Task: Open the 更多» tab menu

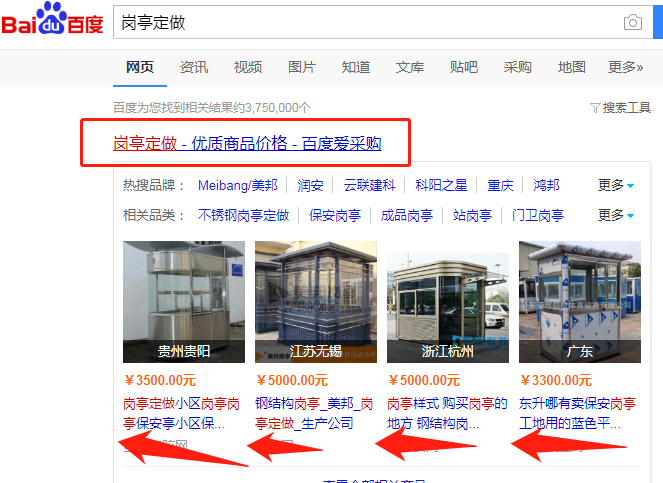Action: click(625, 67)
